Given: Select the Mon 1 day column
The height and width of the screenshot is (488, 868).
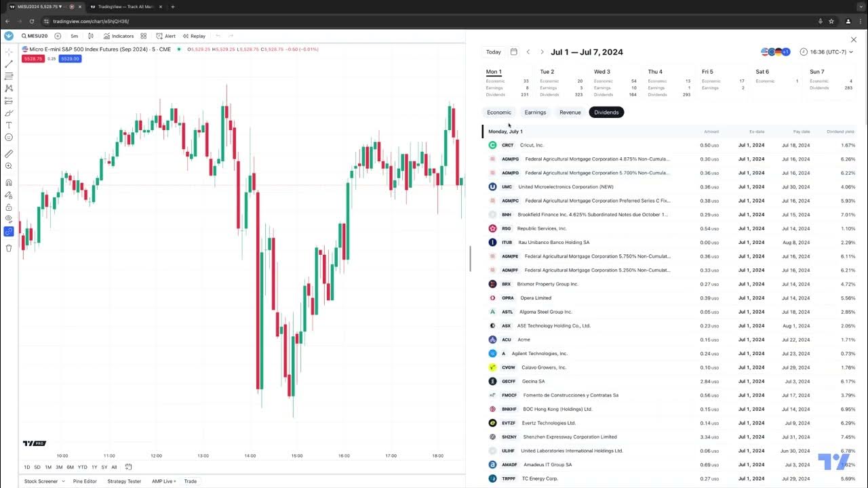Looking at the screenshot, I should tap(507, 83).
